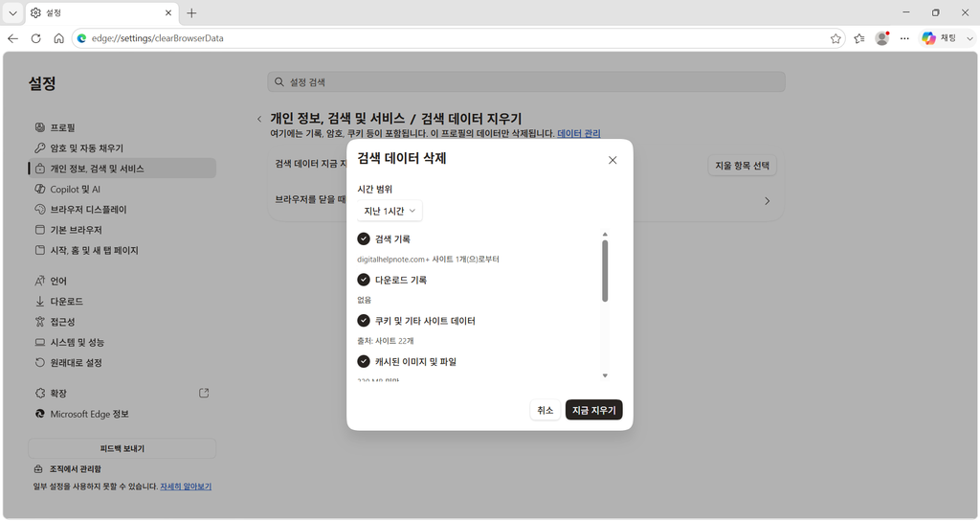Follow the 데이터 관리 link

(579, 133)
